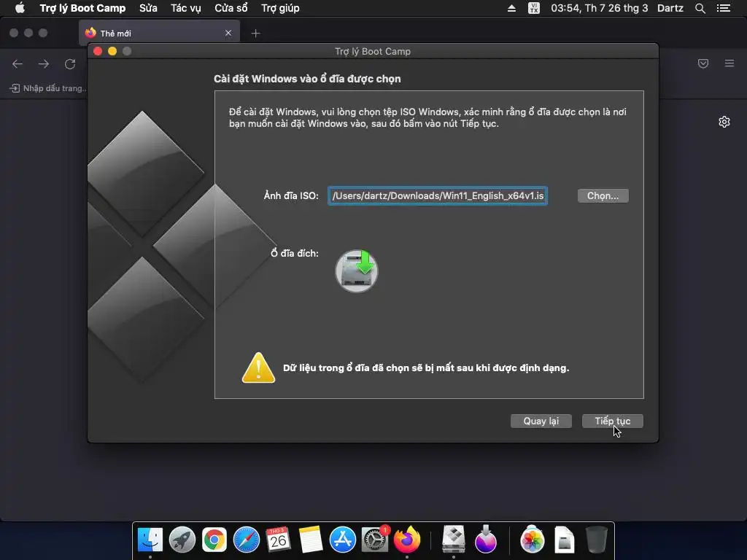Open App Store from the Dock
The width and height of the screenshot is (747, 560).
pos(343,540)
